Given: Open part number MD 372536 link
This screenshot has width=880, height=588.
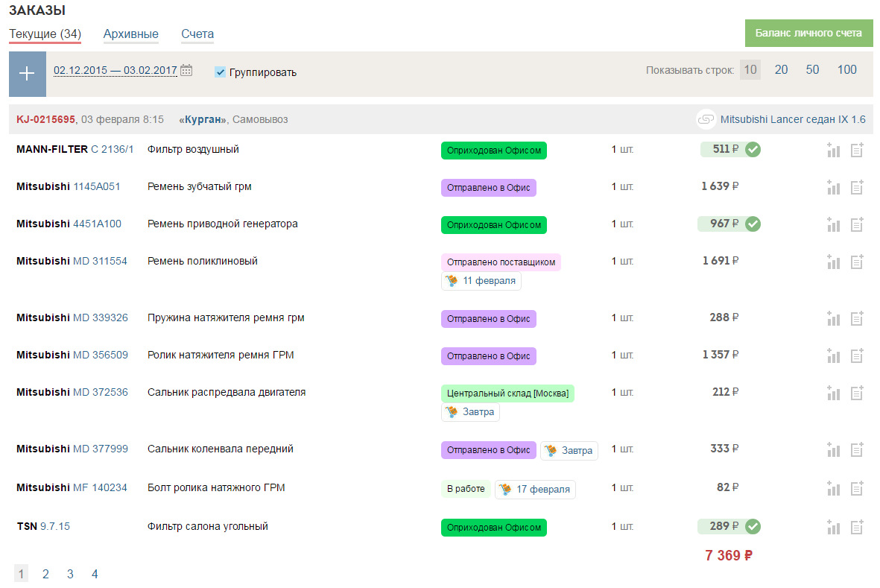Looking at the screenshot, I should pyautogui.click(x=101, y=392).
